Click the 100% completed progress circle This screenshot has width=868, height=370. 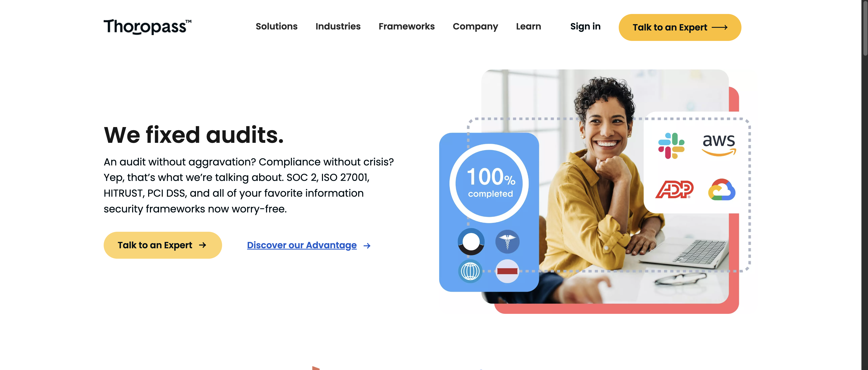click(x=489, y=183)
